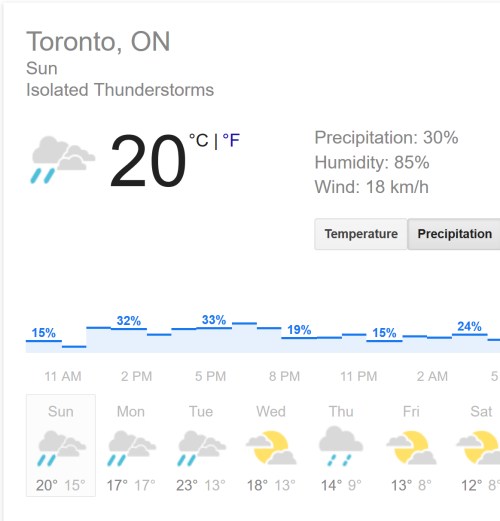
Task: Open the Mon daily forecast
Action: tap(131, 445)
